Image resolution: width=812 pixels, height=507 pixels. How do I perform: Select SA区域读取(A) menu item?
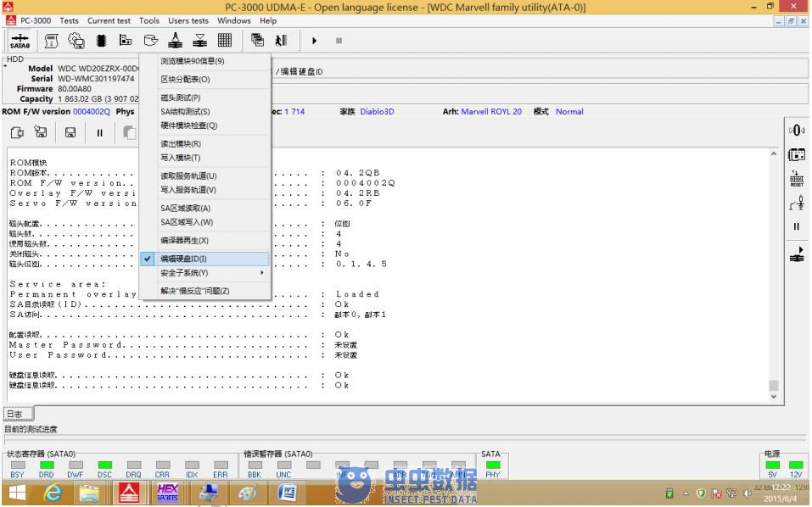(205, 209)
